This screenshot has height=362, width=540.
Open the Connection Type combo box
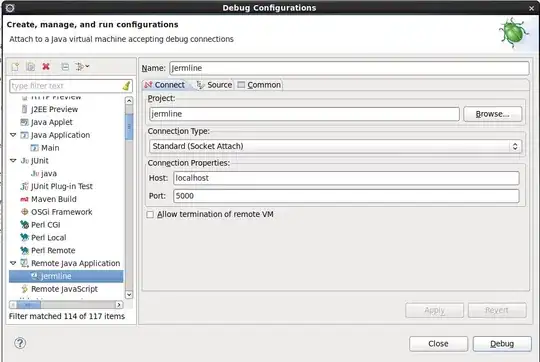coord(335,146)
